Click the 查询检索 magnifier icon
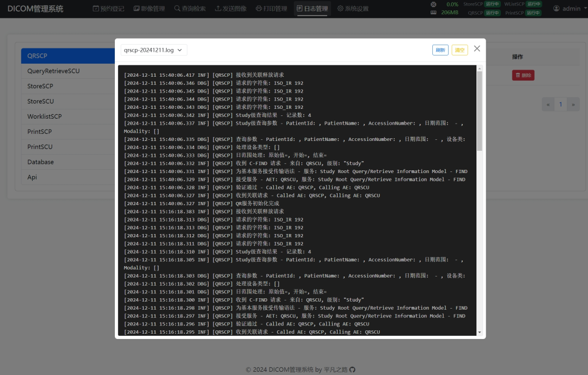The image size is (588, 375). [177, 9]
